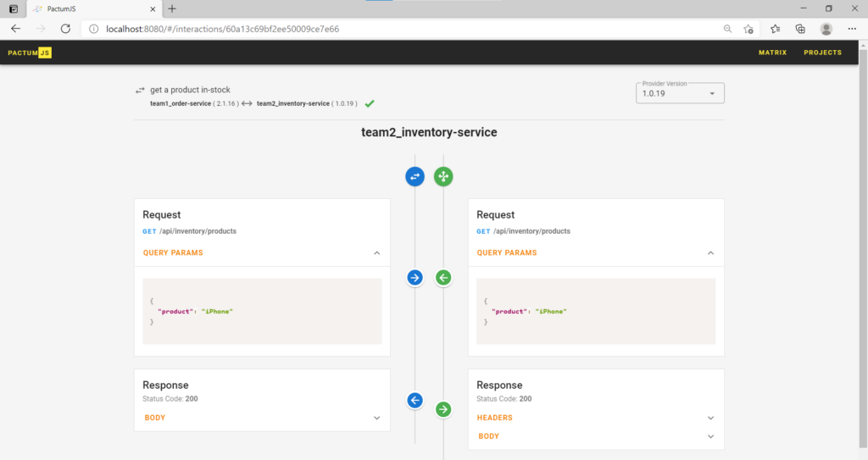Go back with the browser back arrow
The image size is (868, 460).
(15, 29)
